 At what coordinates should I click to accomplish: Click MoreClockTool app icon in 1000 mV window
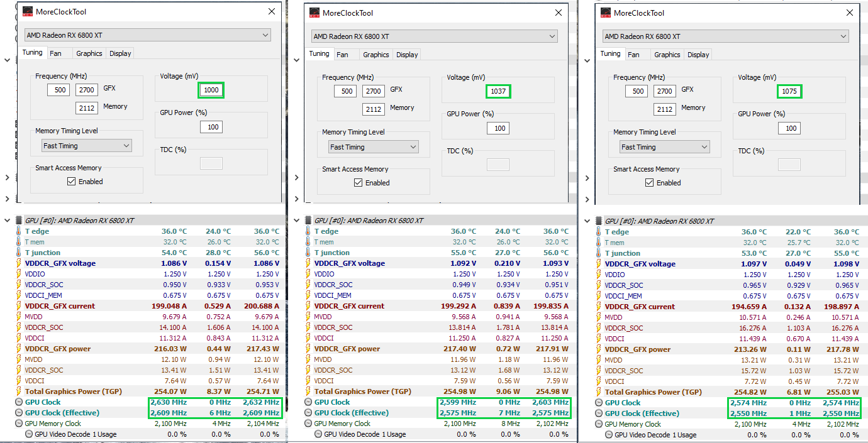pos(28,11)
